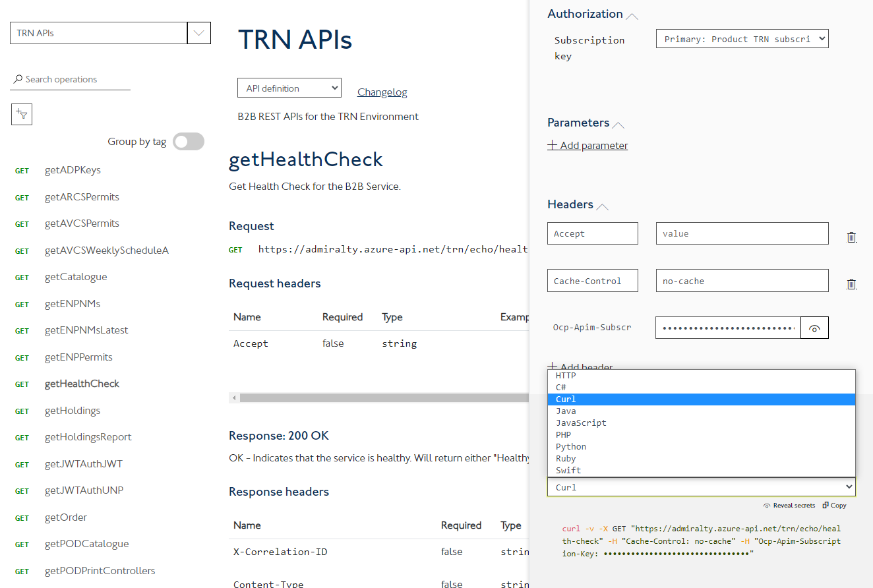Toggle the Group by tag switch

pyautogui.click(x=188, y=142)
